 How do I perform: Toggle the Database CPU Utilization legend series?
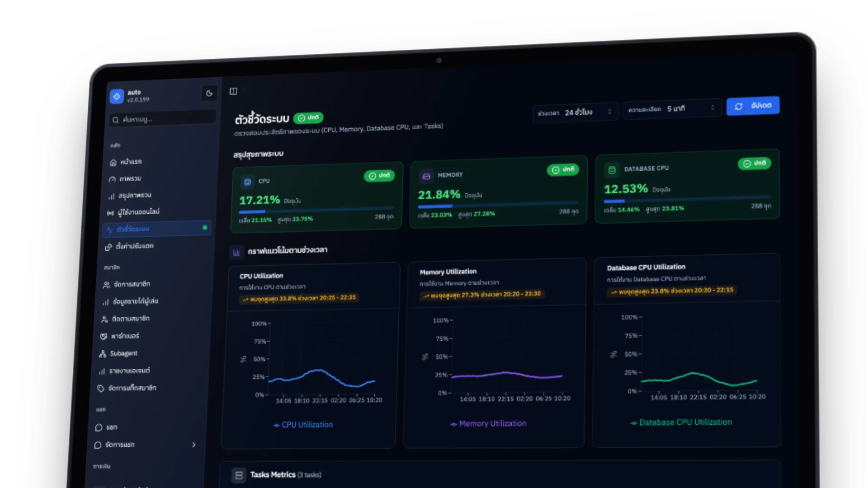[x=681, y=422]
